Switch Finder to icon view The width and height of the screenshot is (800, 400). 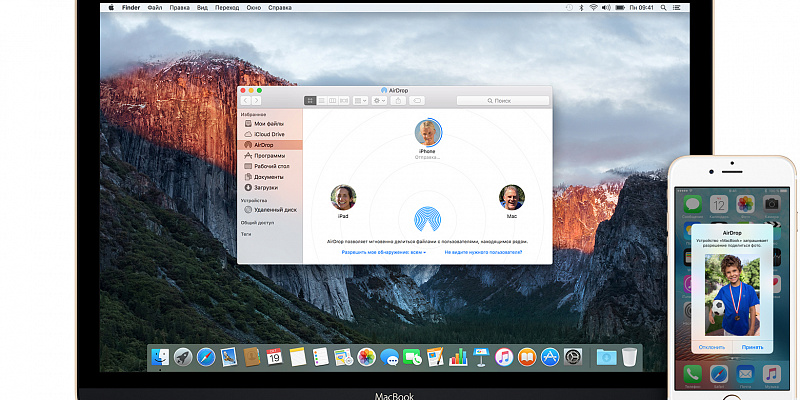pos(309,101)
